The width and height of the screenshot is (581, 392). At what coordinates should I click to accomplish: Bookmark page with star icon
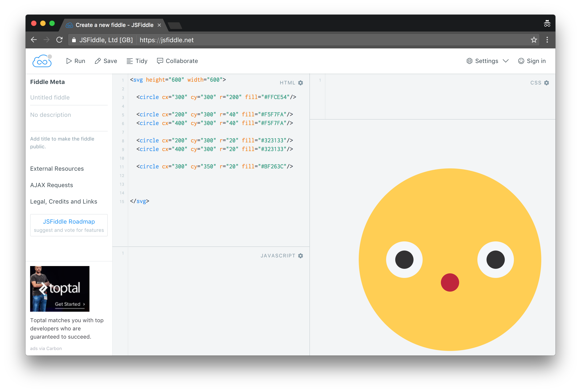pos(534,40)
